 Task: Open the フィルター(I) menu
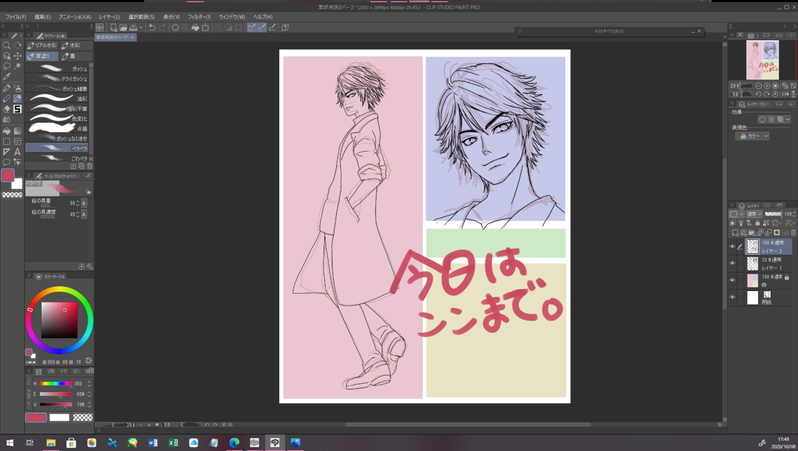click(x=199, y=17)
